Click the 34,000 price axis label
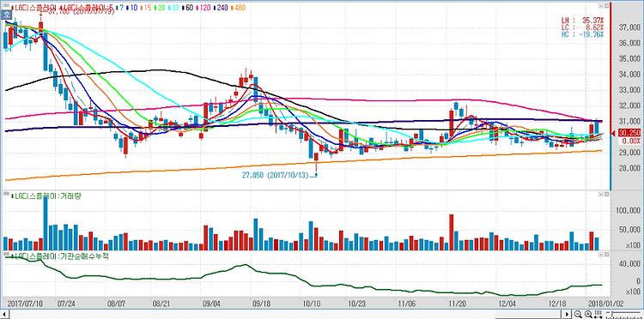 click(629, 75)
